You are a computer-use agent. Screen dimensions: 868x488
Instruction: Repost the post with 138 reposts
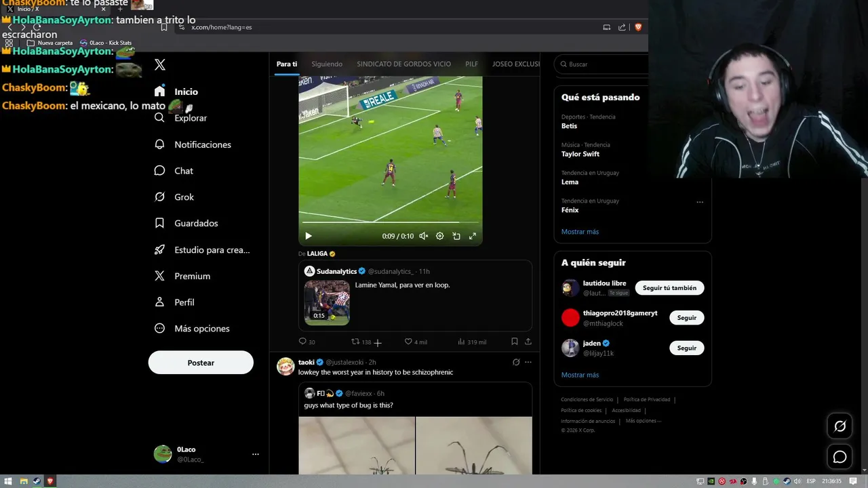tap(361, 342)
